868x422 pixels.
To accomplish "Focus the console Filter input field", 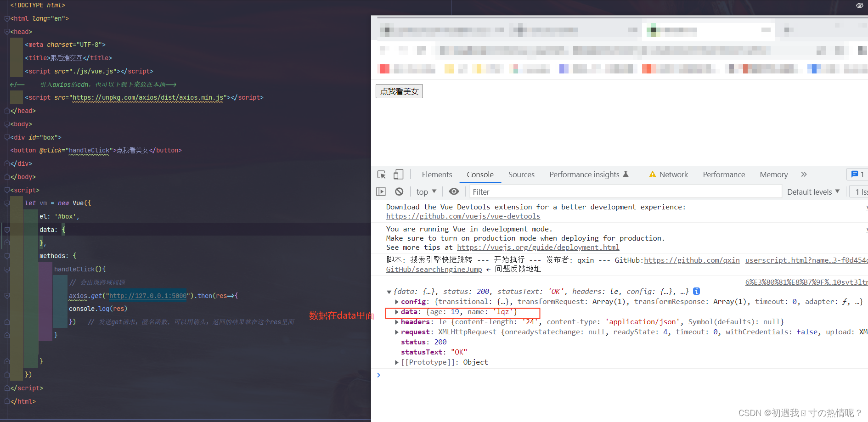I will coord(626,191).
